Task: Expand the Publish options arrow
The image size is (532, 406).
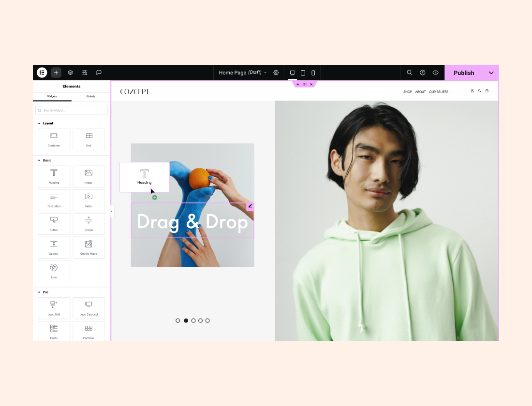Action: 491,72
